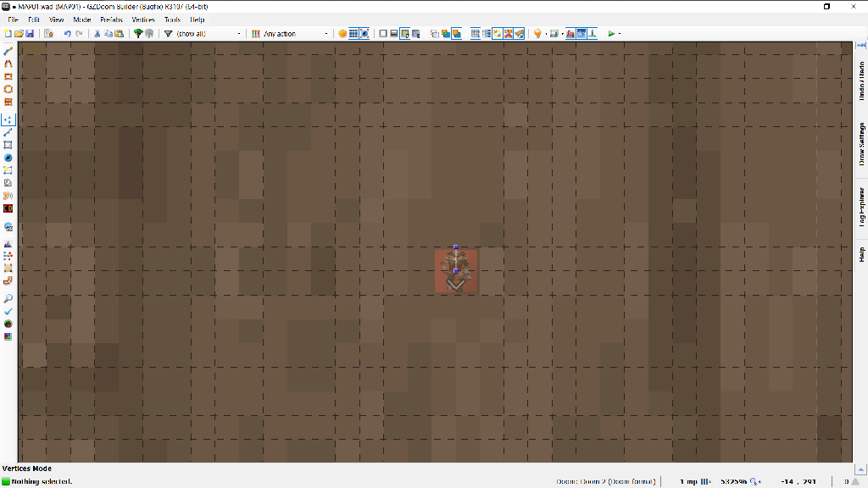
Task: Toggle the highlighted replace geometry button
Action: pos(457,34)
